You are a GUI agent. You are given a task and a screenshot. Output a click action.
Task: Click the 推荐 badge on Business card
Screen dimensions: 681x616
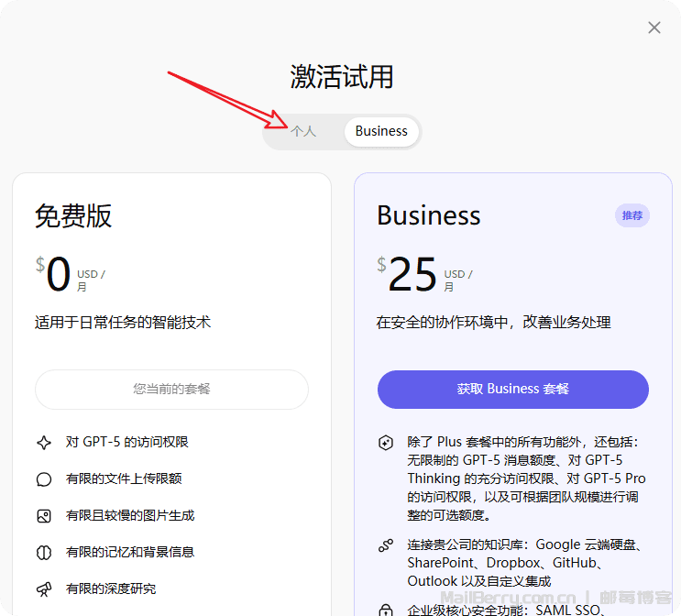coord(632,215)
